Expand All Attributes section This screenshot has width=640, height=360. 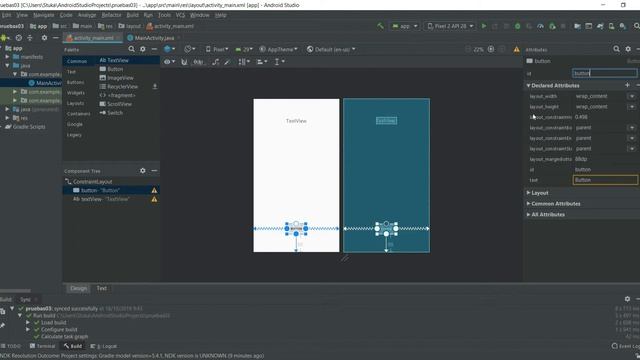coord(528,214)
